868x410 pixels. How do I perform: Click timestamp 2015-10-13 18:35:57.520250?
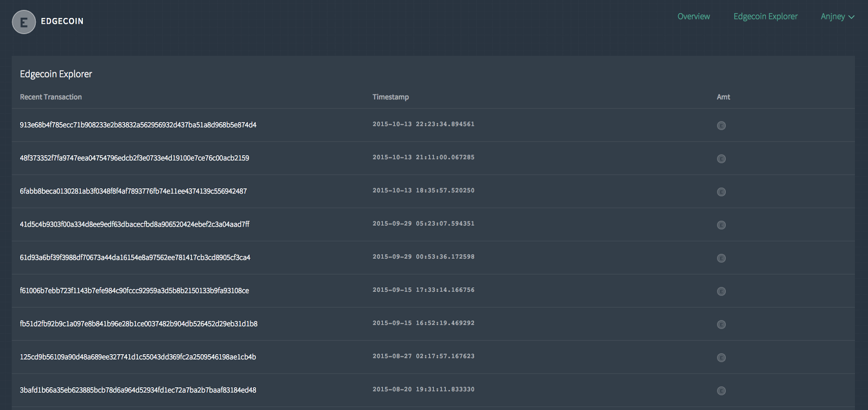423,190
